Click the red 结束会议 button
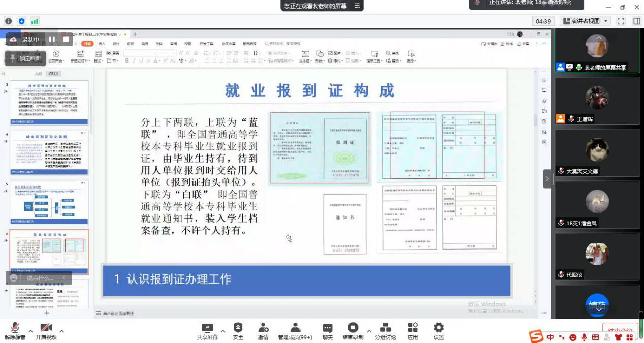 click(x=620, y=329)
